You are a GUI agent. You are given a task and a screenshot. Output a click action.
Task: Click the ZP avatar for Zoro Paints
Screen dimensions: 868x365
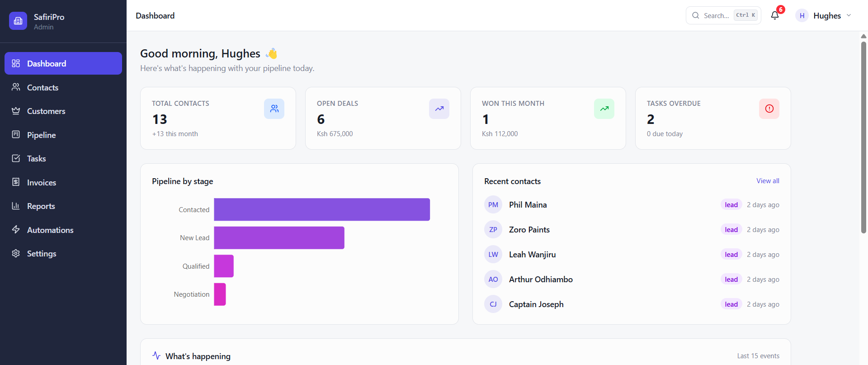click(493, 230)
